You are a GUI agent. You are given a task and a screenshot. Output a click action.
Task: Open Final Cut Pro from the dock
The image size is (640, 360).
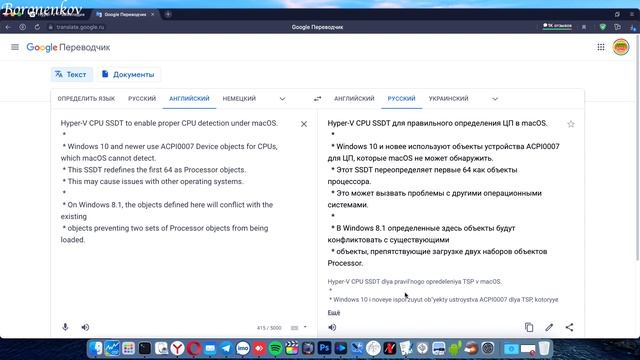pos(292,349)
